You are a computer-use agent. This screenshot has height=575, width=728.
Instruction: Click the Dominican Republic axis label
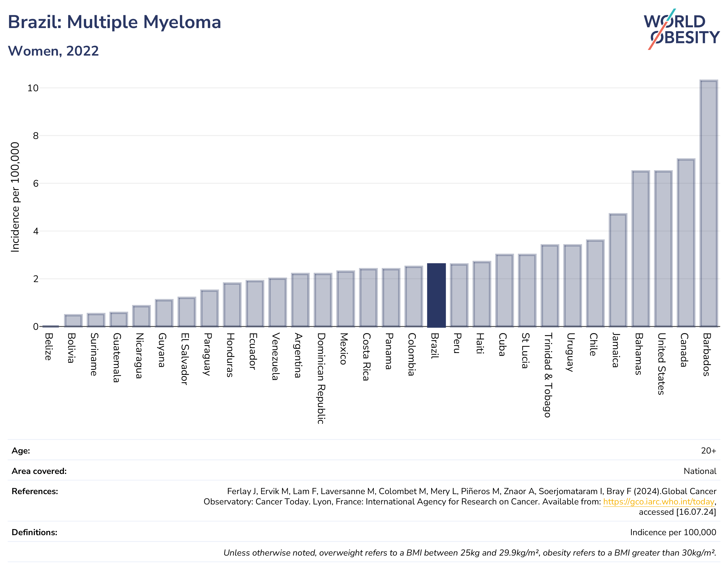[x=321, y=378]
